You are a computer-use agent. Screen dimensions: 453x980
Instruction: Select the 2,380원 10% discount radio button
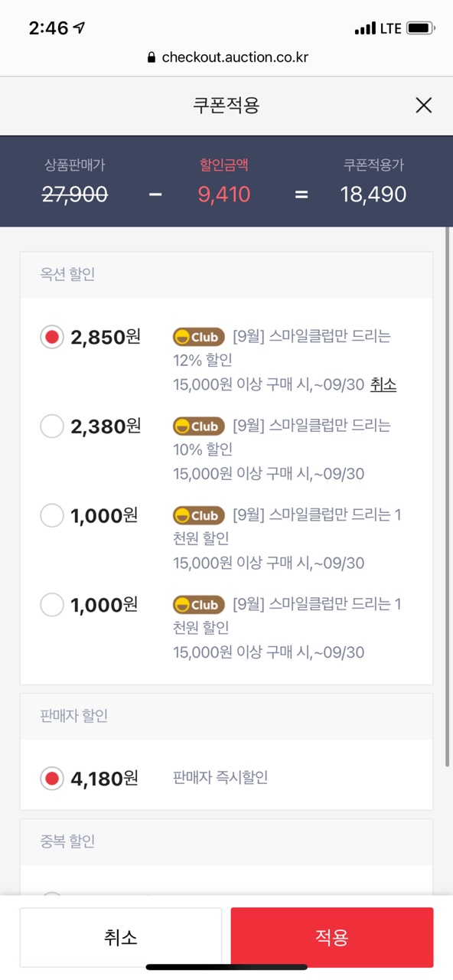pyautogui.click(x=52, y=426)
